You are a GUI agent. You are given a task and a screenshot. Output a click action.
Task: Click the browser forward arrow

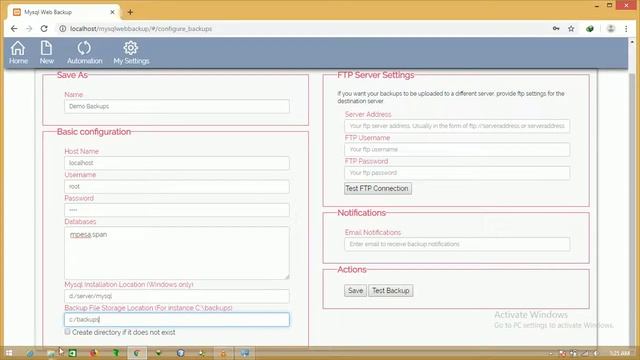[29, 29]
